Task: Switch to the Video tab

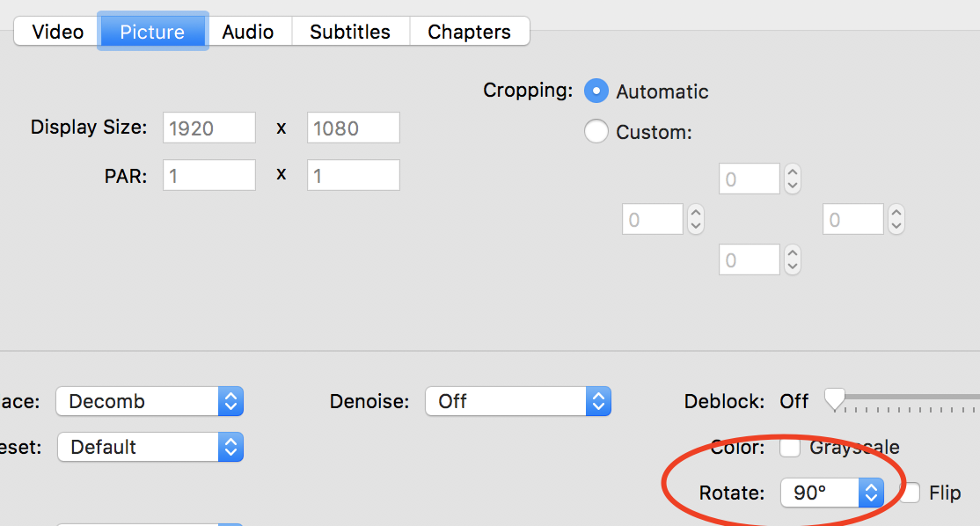Action: click(x=57, y=32)
